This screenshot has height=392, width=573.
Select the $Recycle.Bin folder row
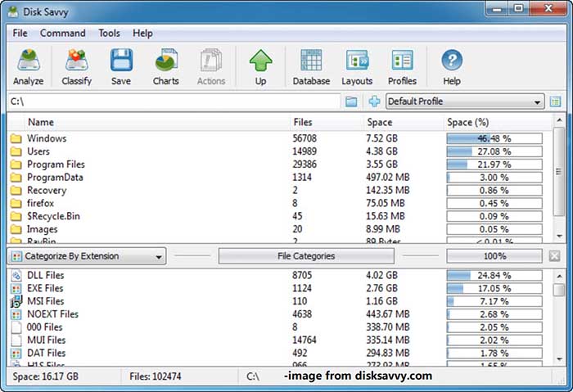pyautogui.click(x=277, y=216)
